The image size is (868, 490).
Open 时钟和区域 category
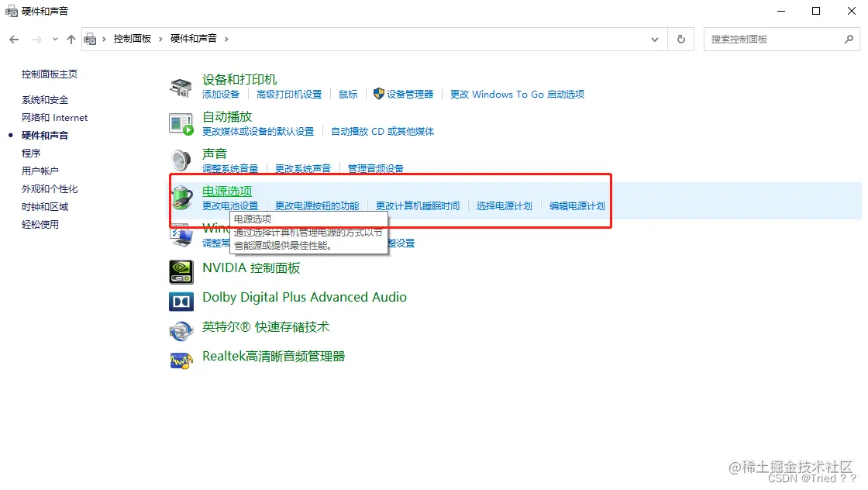(45, 206)
